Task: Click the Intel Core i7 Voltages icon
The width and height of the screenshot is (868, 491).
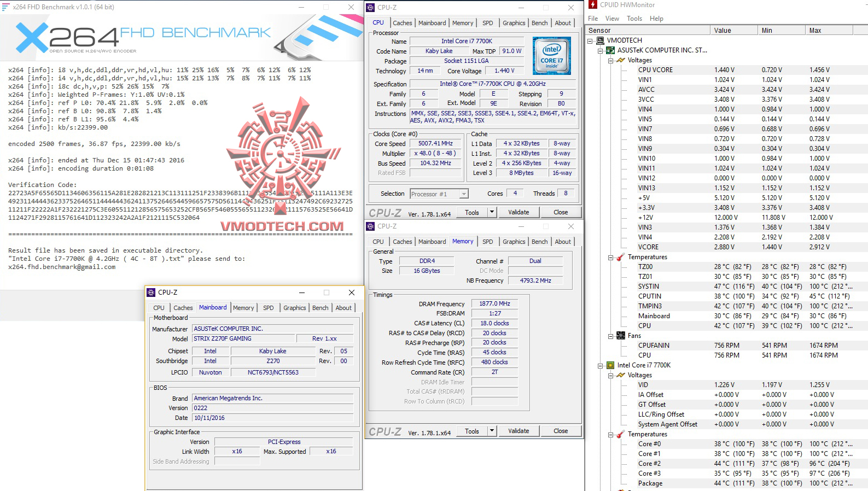Action: pos(621,375)
